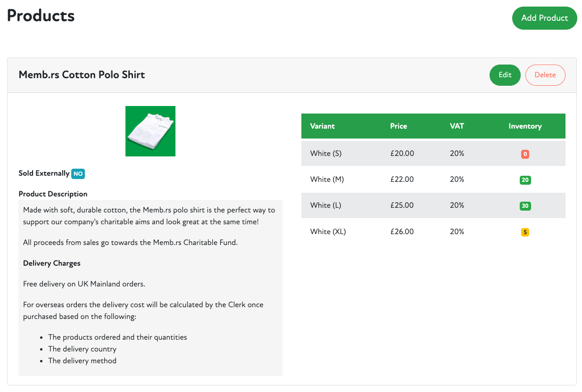Image resolution: width=582 pixels, height=392 pixels.
Task: Click the red 0 inventory badge
Action: pyautogui.click(x=525, y=154)
